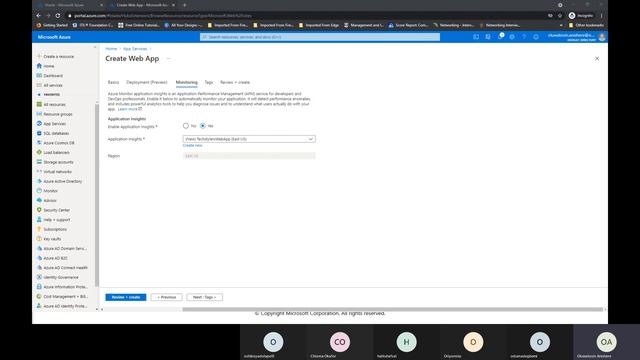The height and width of the screenshot is (360, 640).
Task: Click the blue Review + create button
Action: [126, 297]
